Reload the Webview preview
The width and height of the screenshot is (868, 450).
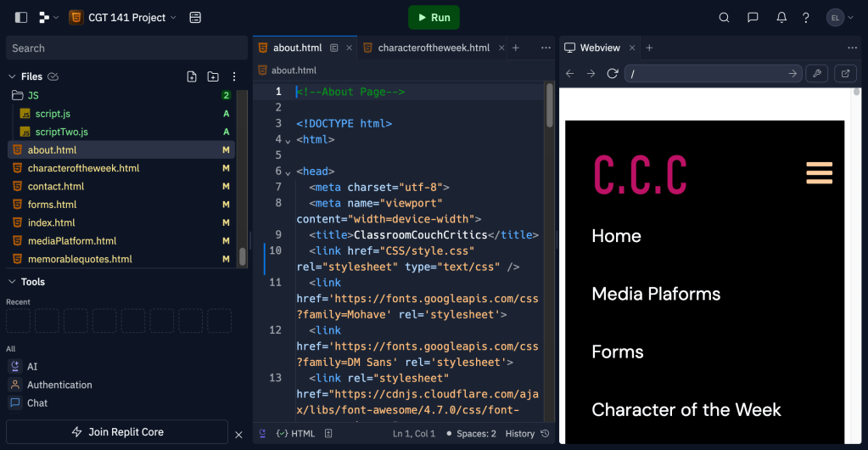click(x=612, y=74)
